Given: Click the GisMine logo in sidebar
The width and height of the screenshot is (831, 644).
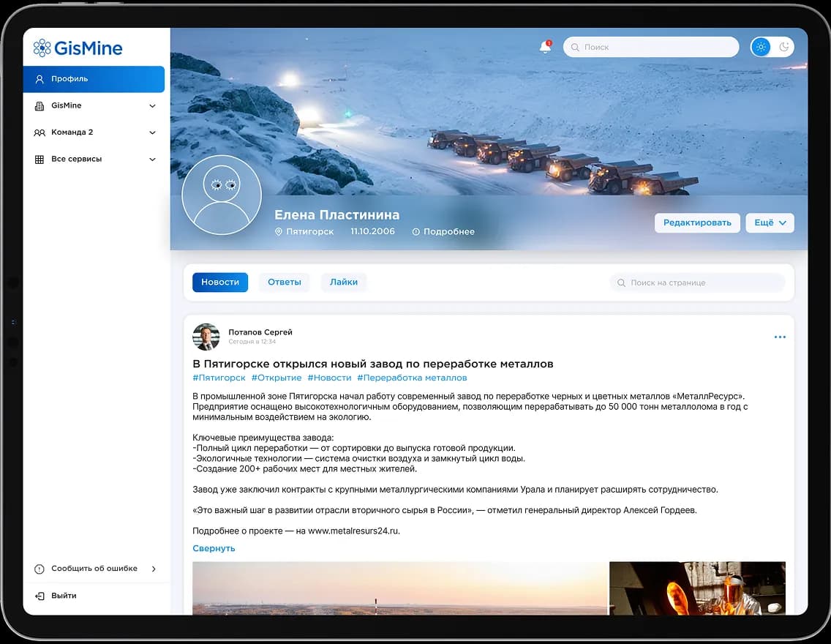Looking at the screenshot, I should click(78, 48).
